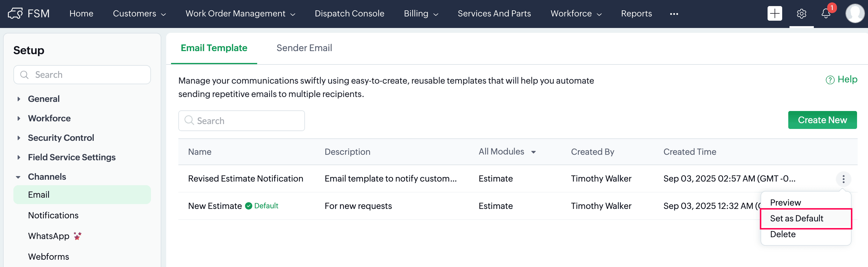Switch to the Sender Email tab
The height and width of the screenshot is (267, 868).
tap(304, 48)
